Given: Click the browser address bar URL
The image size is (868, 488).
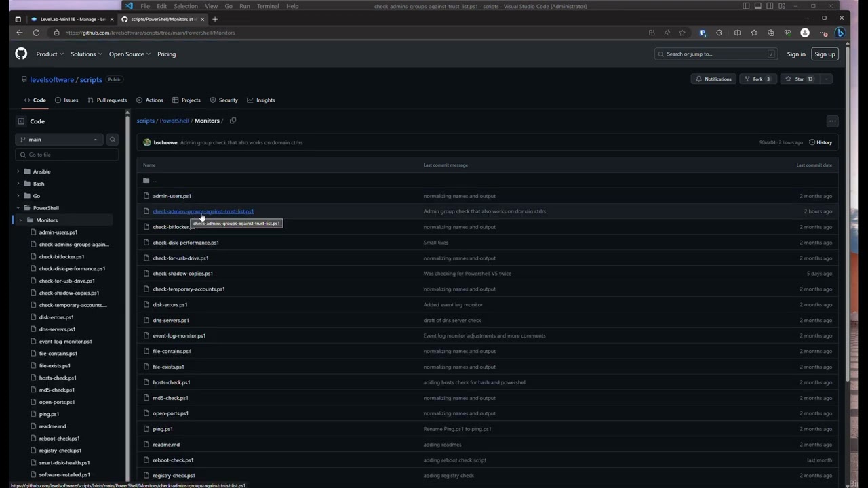Looking at the screenshot, I should (x=150, y=33).
